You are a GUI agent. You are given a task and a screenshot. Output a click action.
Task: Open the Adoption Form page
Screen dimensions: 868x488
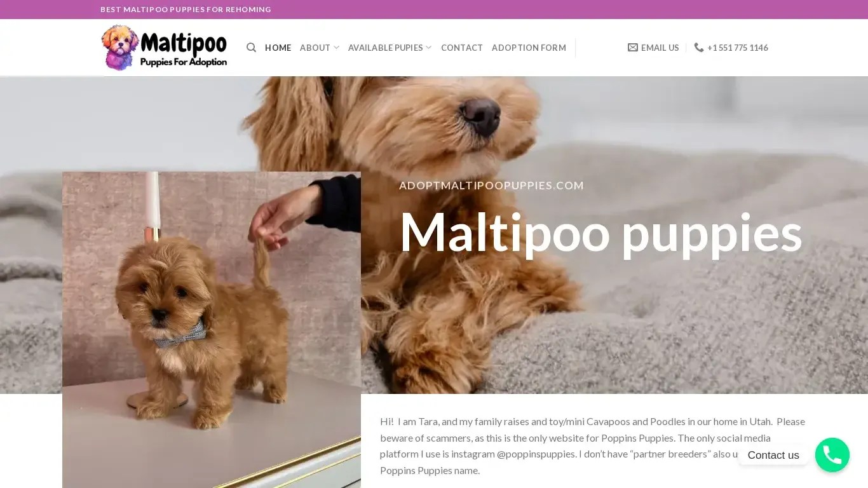[x=529, y=48]
